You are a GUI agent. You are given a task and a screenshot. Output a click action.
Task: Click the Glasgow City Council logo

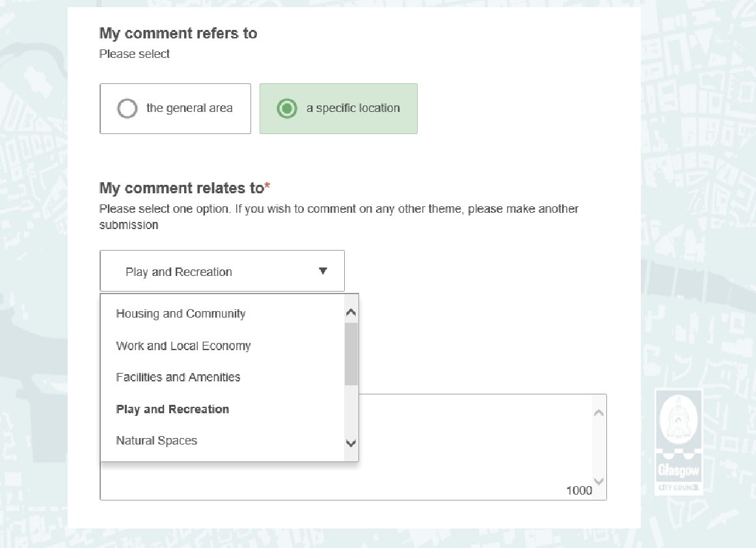[x=677, y=441]
